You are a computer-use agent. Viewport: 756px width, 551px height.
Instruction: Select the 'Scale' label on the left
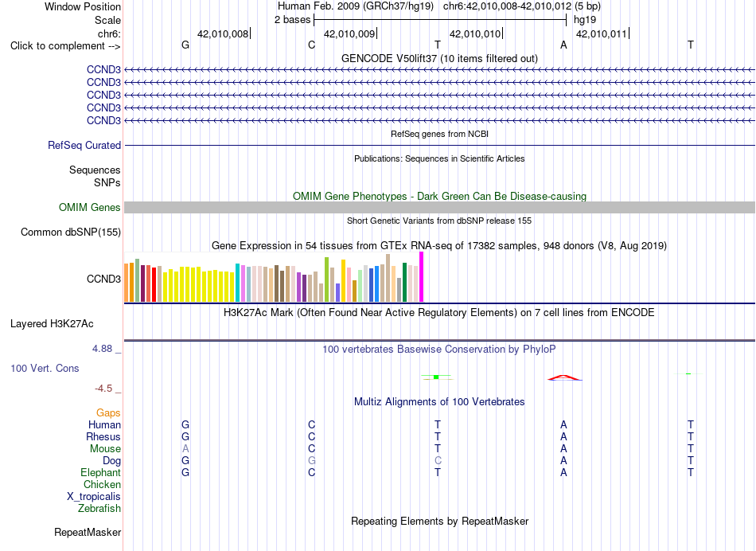pos(107,20)
